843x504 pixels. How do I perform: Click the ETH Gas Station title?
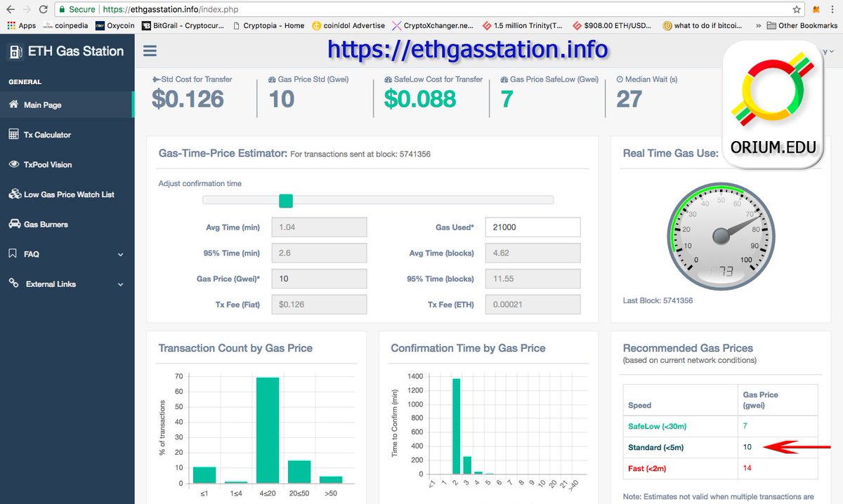[x=76, y=51]
